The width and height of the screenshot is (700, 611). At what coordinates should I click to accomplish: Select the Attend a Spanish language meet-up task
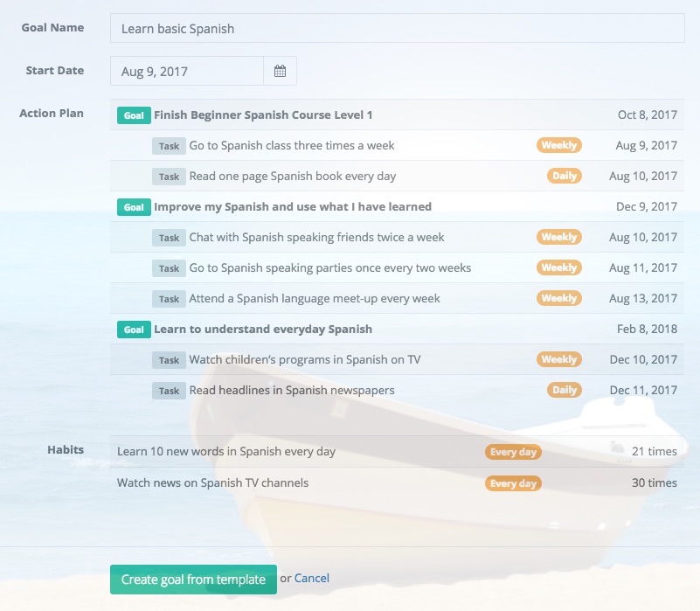[315, 299]
